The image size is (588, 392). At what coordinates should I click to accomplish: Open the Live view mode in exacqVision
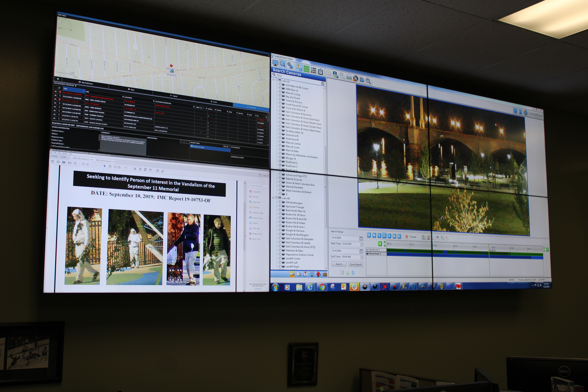tap(275, 63)
